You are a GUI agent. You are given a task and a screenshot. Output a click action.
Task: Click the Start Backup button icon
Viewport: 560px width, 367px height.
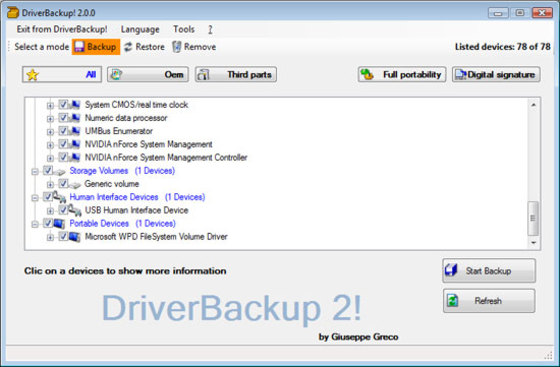pos(451,270)
